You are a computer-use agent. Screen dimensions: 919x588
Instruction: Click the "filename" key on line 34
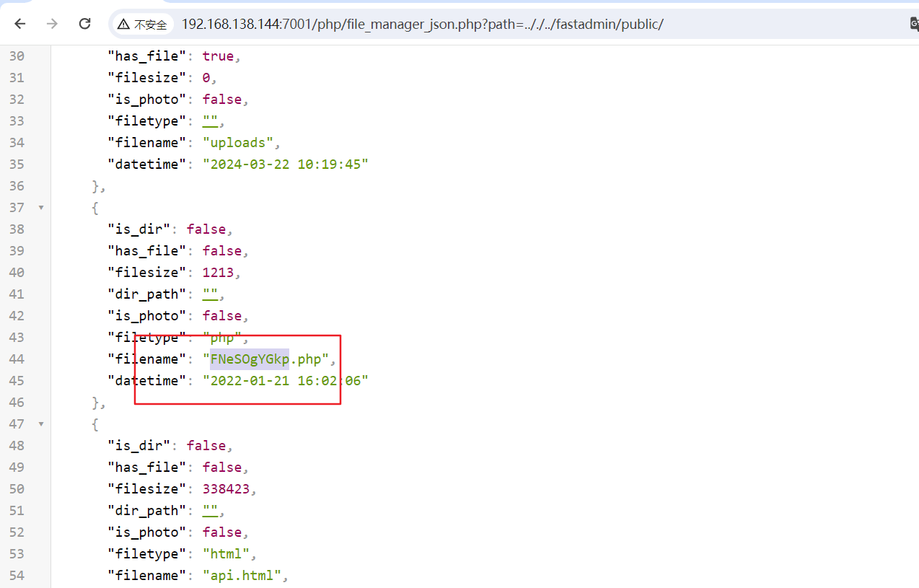(x=147, y=142)
